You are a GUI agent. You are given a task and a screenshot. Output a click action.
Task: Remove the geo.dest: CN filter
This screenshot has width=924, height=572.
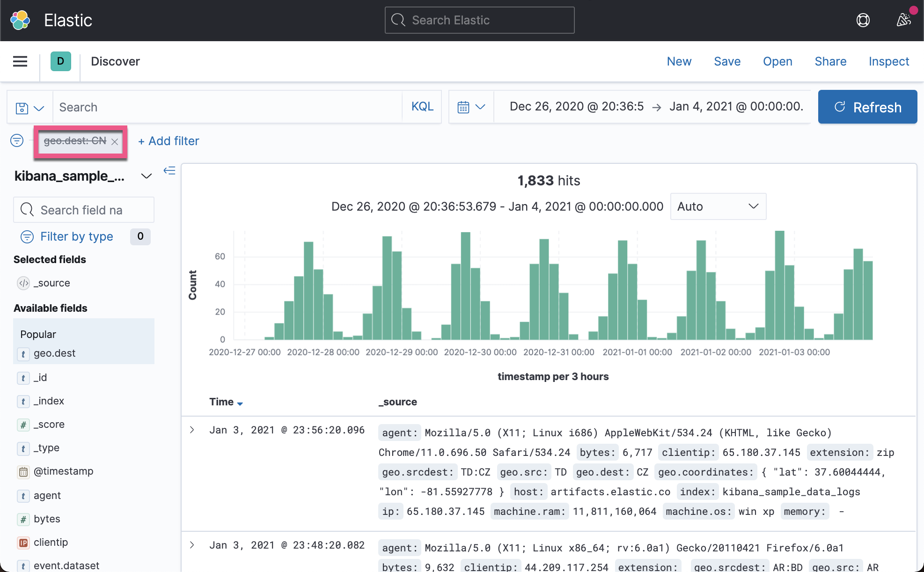tap(115, 141)
